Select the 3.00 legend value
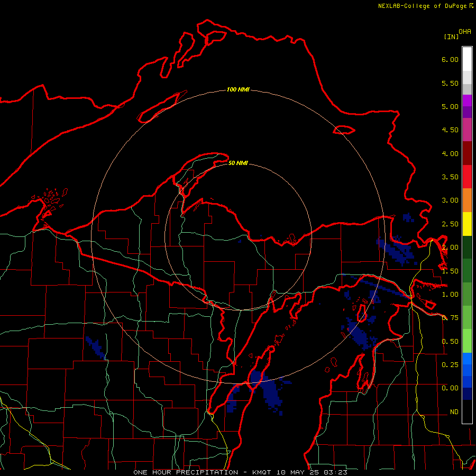Screen dimensions: 476x476 pyautogui.click(x=450, y=200)
